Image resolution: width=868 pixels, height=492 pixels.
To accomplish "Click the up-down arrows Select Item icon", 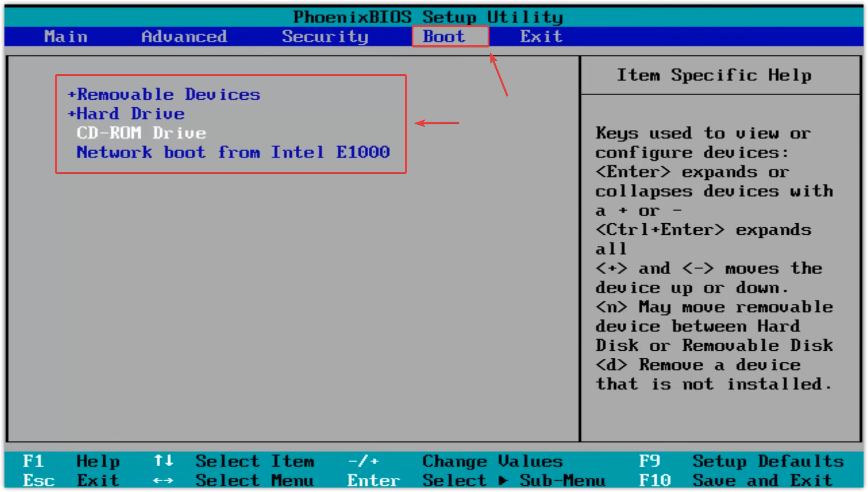I will (163, 461).
